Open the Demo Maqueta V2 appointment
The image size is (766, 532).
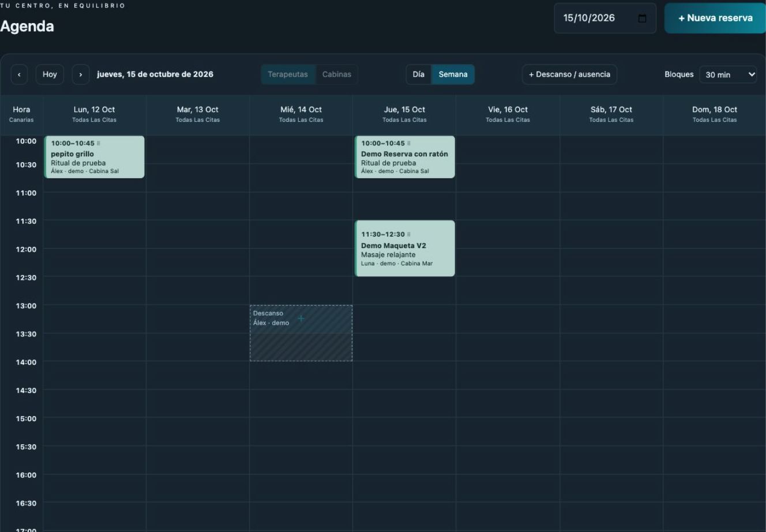(405, 248)
